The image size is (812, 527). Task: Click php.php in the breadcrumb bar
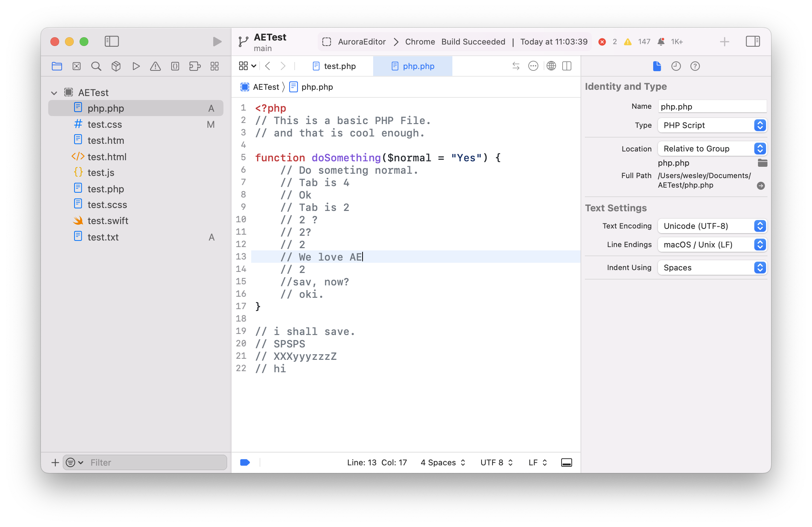(x=317, y=87)
